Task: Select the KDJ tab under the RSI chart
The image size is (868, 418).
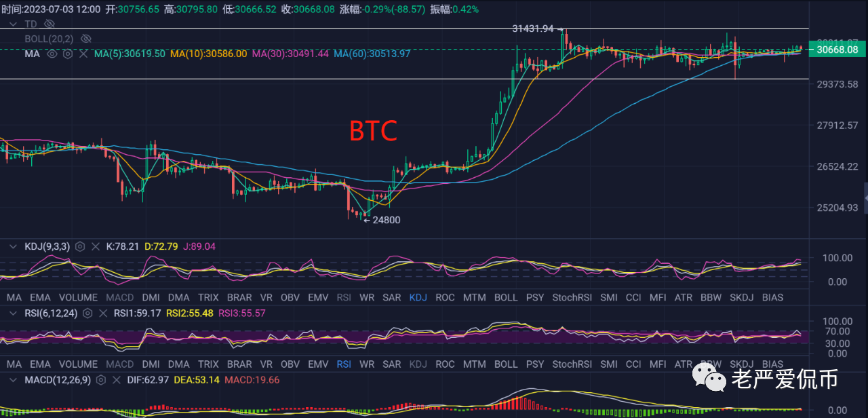Action: (418, 364)
